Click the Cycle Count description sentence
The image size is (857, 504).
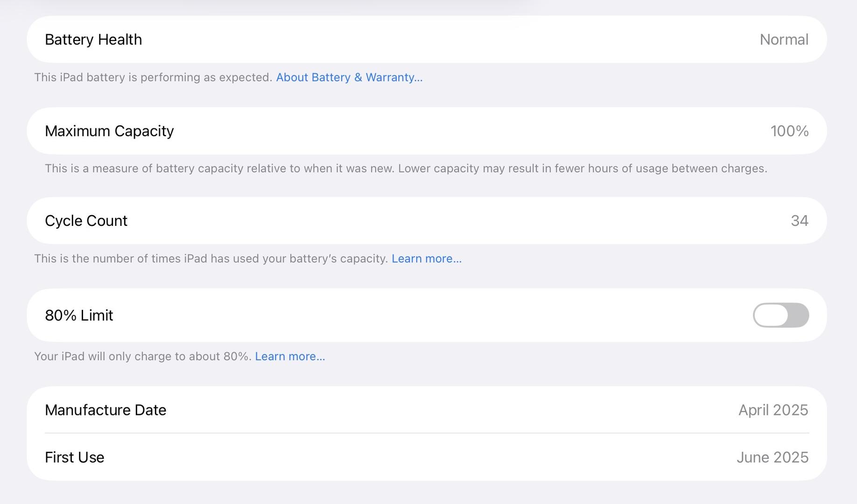click(x=211, y=259)
